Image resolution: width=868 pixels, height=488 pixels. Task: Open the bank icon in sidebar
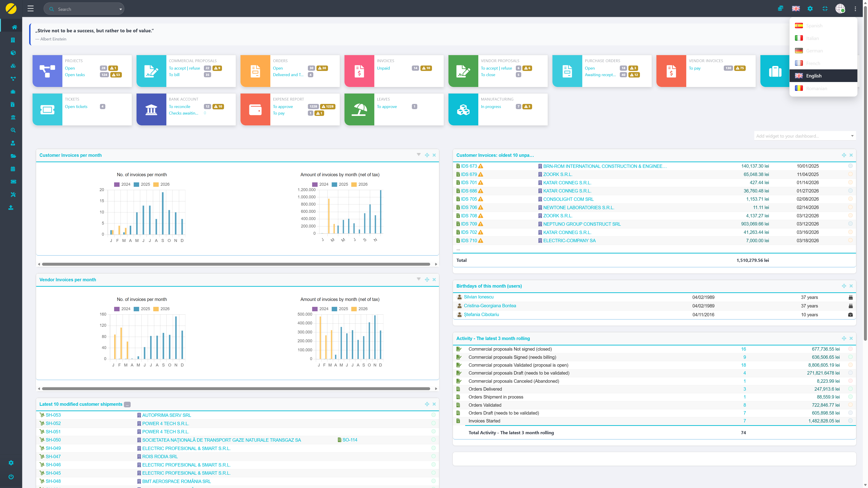[x=13, y=117]
